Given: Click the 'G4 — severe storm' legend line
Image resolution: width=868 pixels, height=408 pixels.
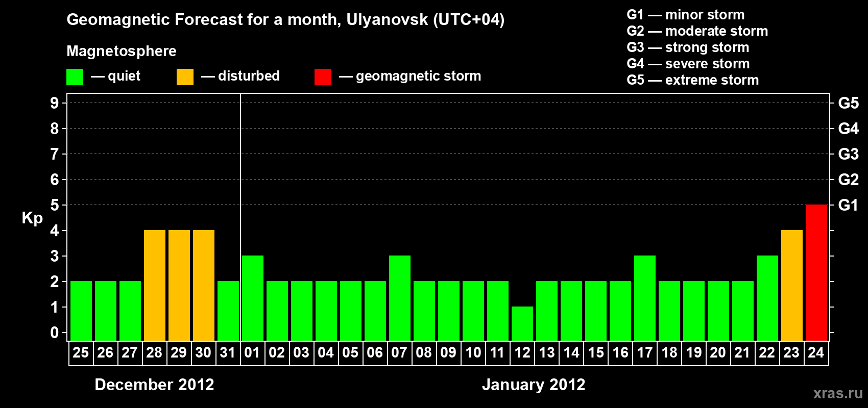Looking at the screenshot, I should click(x=688, y=64).
